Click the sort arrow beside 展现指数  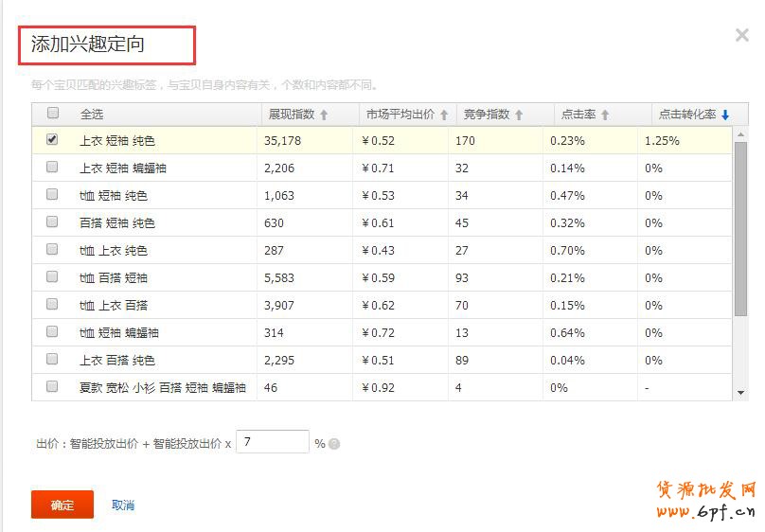pos(324,115)
